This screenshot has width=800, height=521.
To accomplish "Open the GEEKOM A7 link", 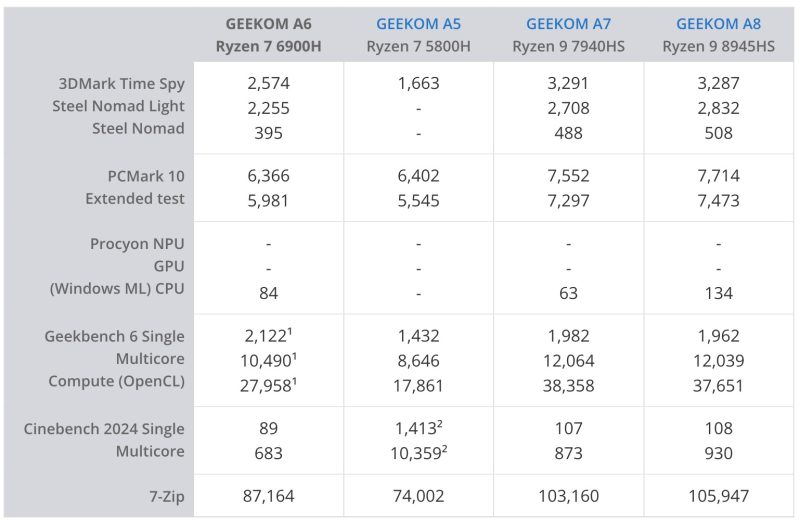I will 568,24.
